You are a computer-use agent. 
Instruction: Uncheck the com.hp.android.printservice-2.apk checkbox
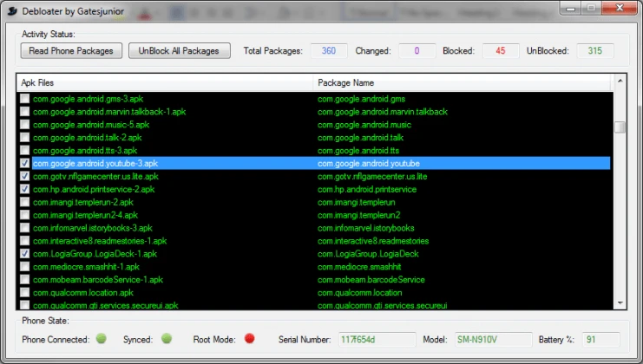24,189
